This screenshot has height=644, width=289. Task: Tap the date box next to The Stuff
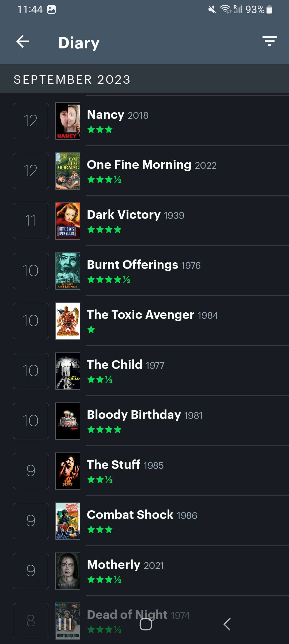[31, 471]
